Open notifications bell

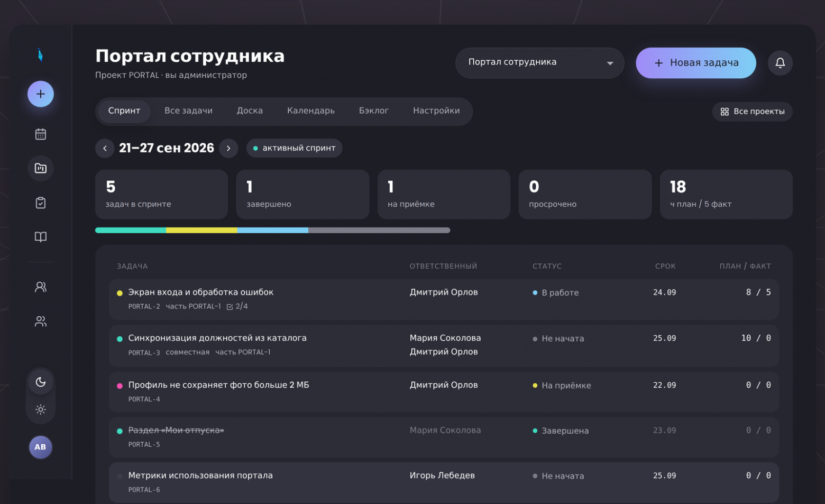pyautogui.click(x=780, y=63)
